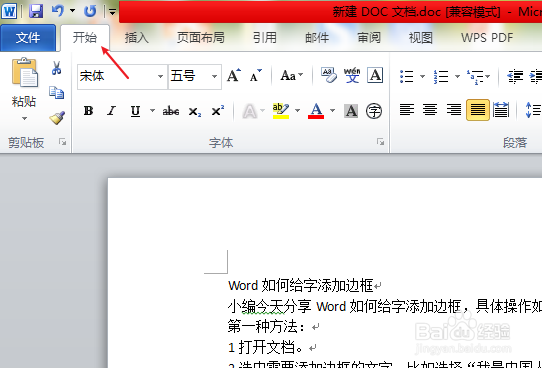Screen dimensions: 542x368
Task: Click Line Spacing icon
Action: pos(533,111)
